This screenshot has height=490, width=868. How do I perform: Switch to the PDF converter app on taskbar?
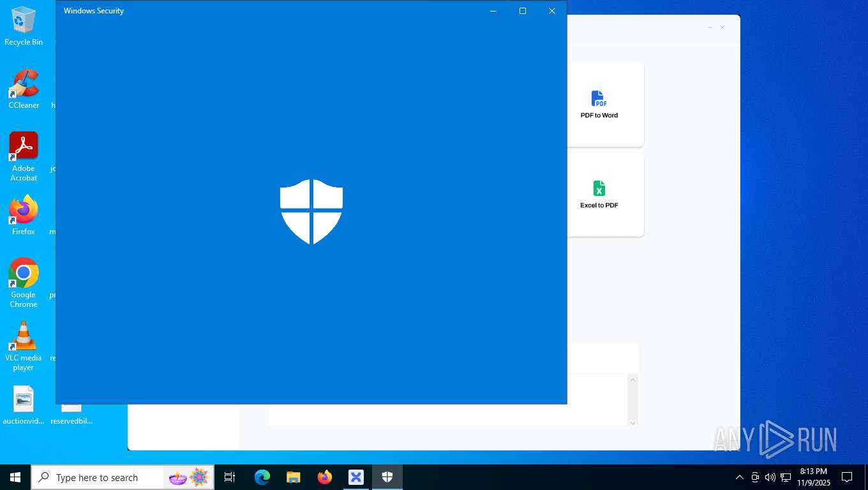pyautogui.click(x=356, y=477)
